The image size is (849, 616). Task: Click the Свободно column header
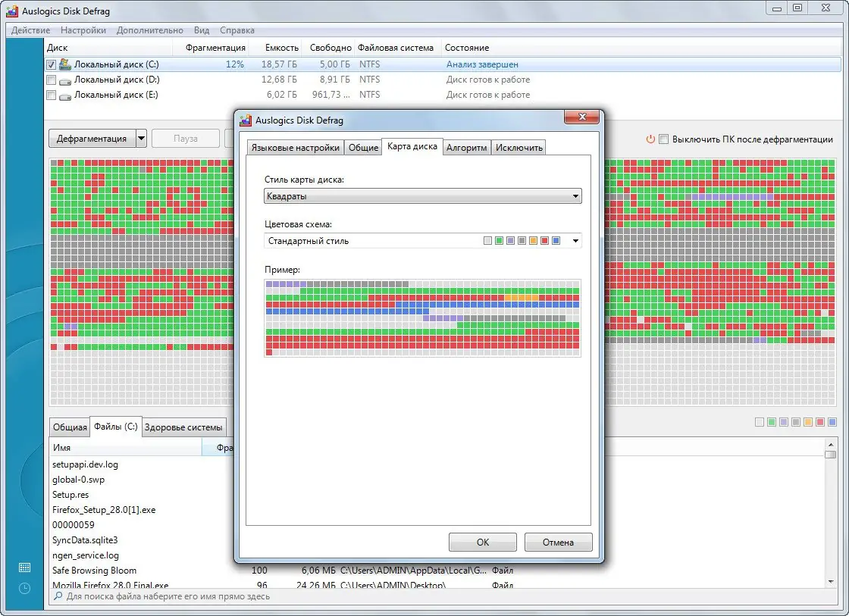tap(328, 48)
